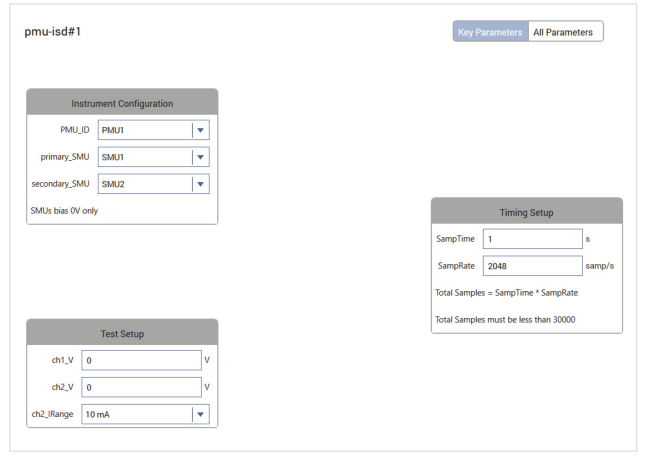Click the 'SMUs bias 0V only' note

click(x=65, y=211)
